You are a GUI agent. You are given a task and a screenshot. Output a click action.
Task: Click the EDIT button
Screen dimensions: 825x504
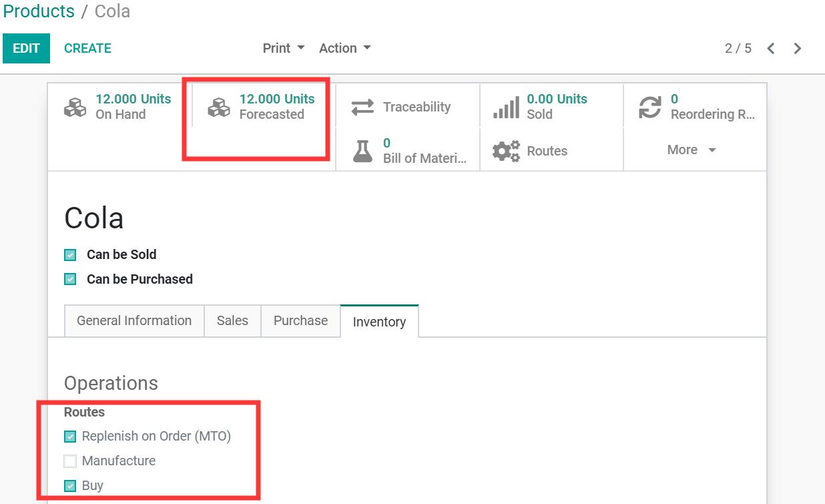tap(26, 49)
